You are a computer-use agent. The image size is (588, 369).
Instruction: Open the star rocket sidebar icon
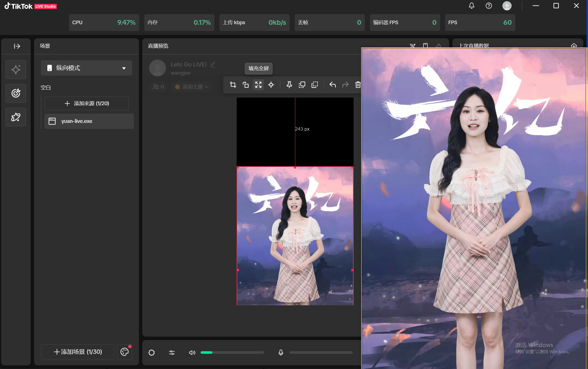click(x=16, y=117)
